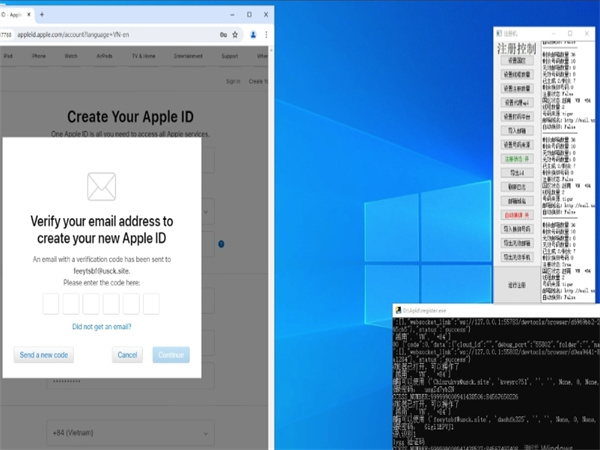Click the large bottom button in registration control panel
Image resolution: width=600 pixels, height=450 pixels.
pos(517,285)
